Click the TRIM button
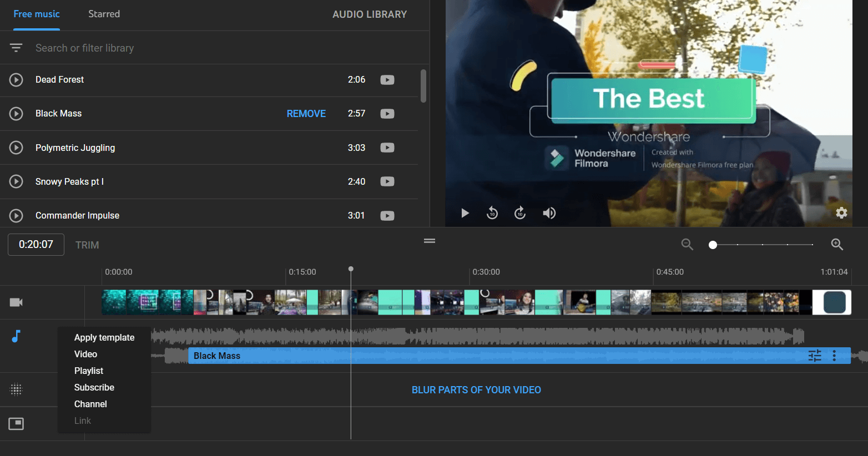 click(87, 245)
